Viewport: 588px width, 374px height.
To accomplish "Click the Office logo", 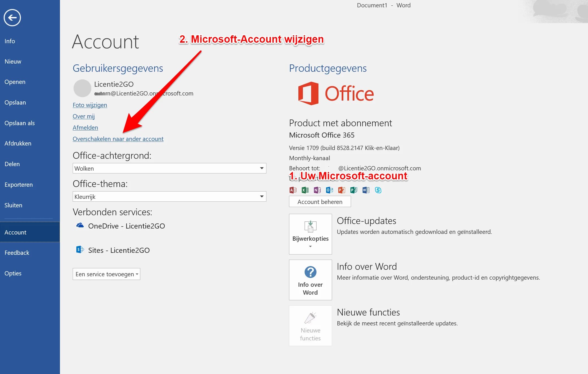I will [336, 93].
